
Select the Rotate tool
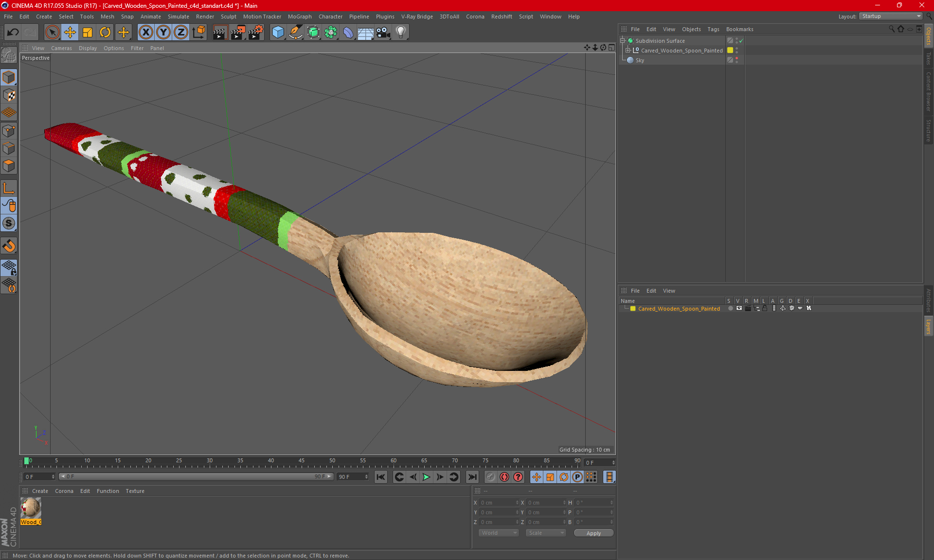click(105, 33)
